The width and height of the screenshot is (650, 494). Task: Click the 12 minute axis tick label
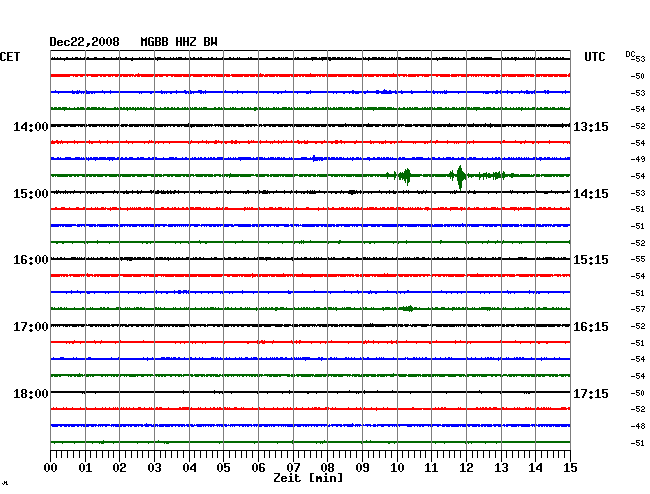click(x=466, y=467)
